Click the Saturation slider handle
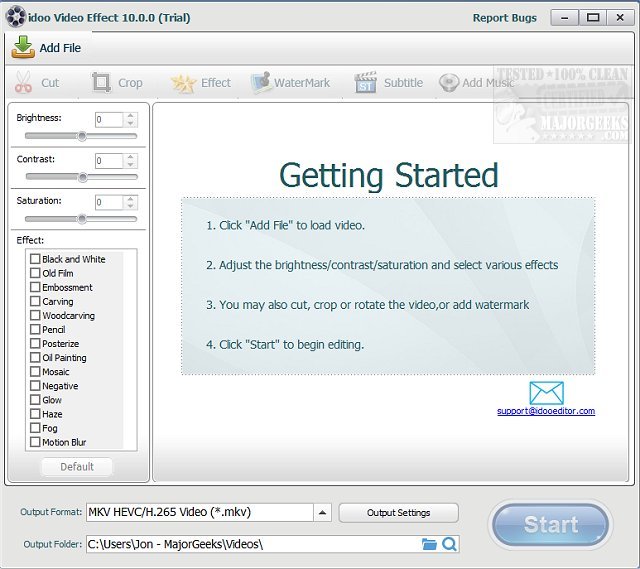The image size is (640, 569). (82, 219)
